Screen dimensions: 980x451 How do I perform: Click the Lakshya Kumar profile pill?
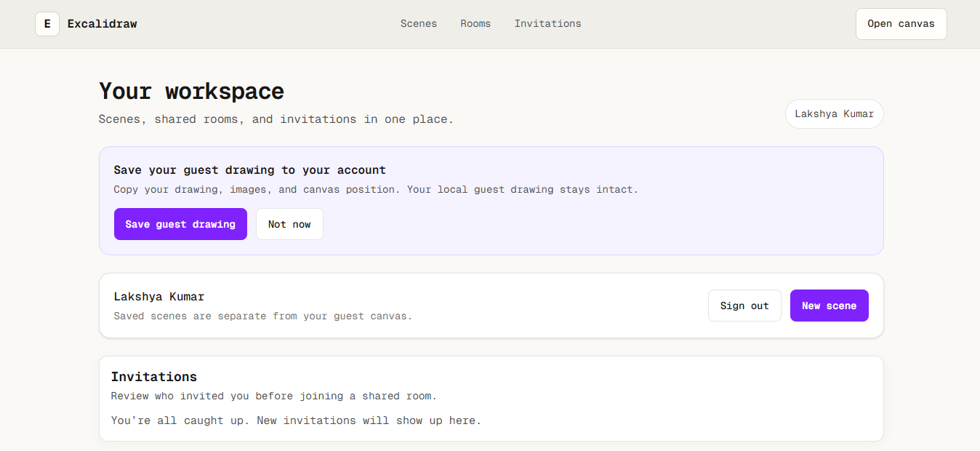pos(834,114)
